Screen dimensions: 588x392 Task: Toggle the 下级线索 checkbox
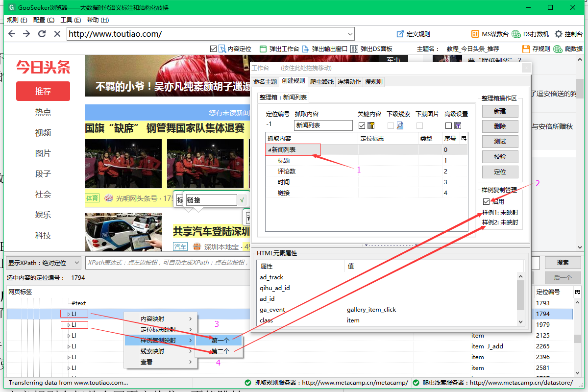(391, 125)
